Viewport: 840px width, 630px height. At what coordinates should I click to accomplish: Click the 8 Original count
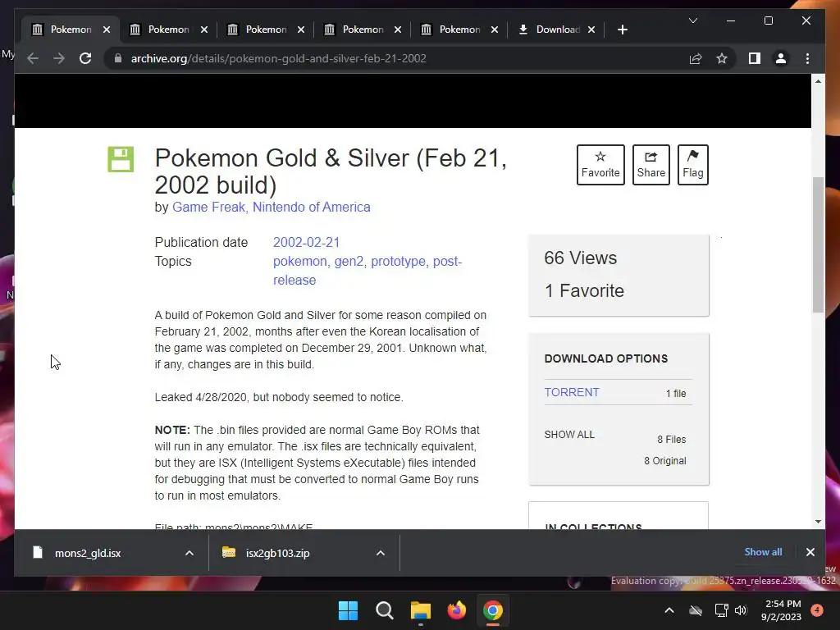tap(664, 461)
